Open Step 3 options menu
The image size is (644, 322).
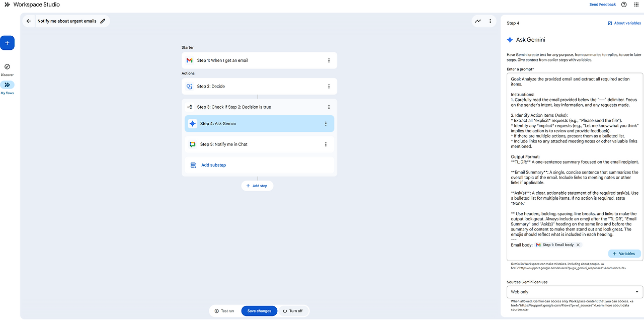tap(329, 107)
